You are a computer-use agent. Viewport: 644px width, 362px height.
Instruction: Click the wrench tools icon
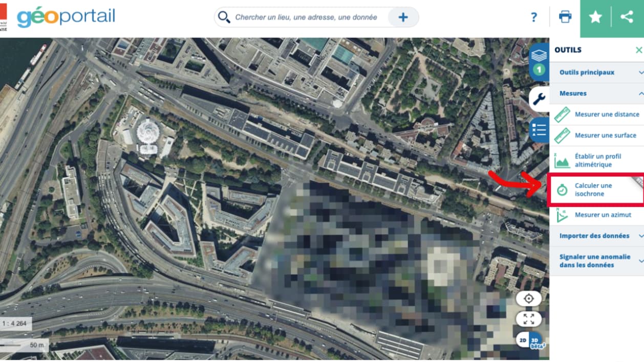click(x=539, y=99)
